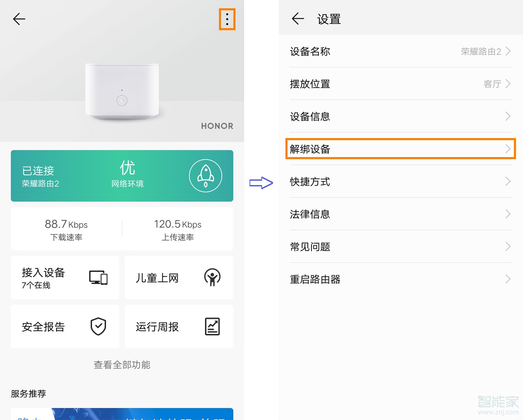Tap 查看全部功能 link
523x420 pixels.
(x=122, y=365)
